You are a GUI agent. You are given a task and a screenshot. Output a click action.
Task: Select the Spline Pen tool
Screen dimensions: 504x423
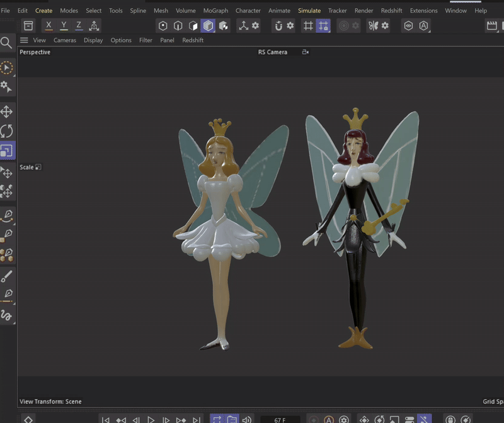pos(7,216)
